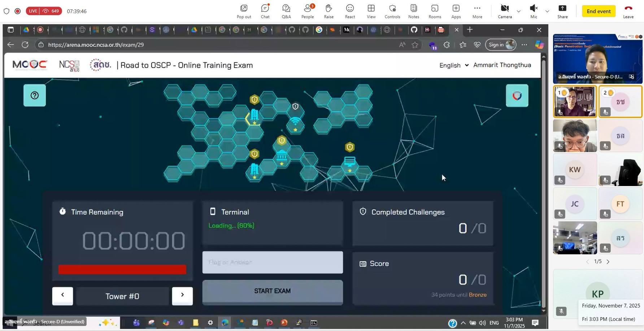The width and height of the screenshot is (644, 331).
Task: Open meeting Notes
Action: click(414, 11)
